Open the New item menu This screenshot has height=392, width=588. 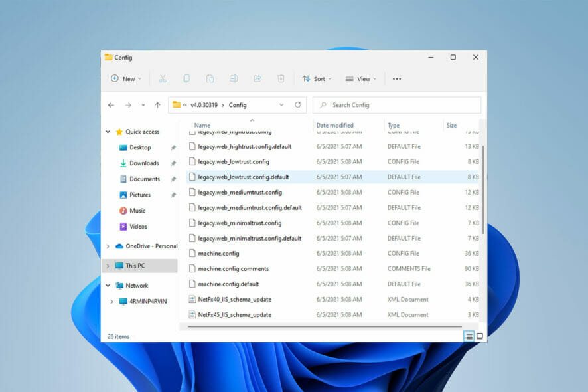pos(126,79)
